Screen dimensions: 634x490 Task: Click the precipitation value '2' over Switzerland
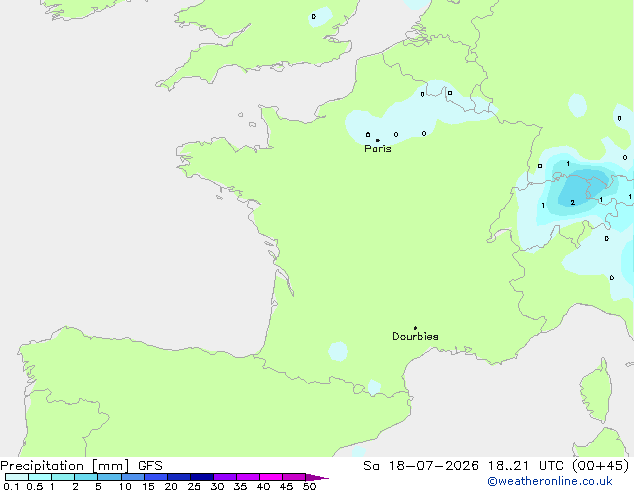[x=573, y=203]
